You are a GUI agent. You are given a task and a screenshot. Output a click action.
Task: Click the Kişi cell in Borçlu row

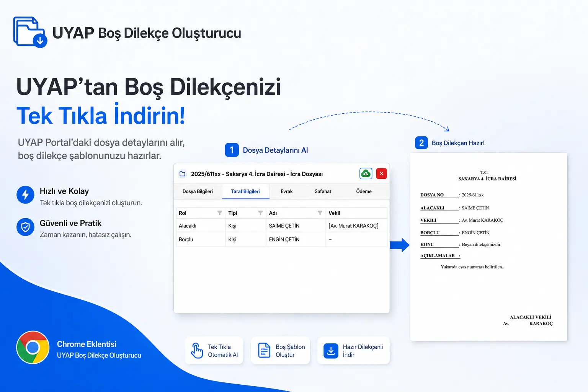click(x=245, y=239)
